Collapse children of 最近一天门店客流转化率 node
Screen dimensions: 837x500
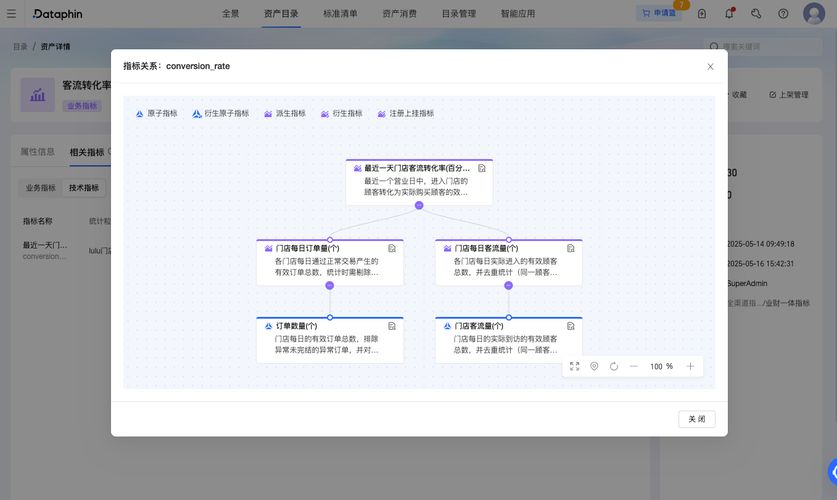(x=419, y=205)
